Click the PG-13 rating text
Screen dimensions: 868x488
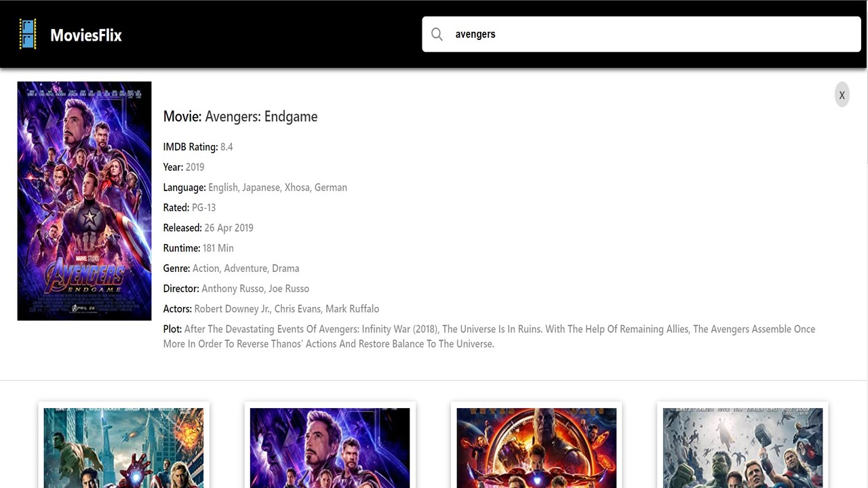point(203,208)
